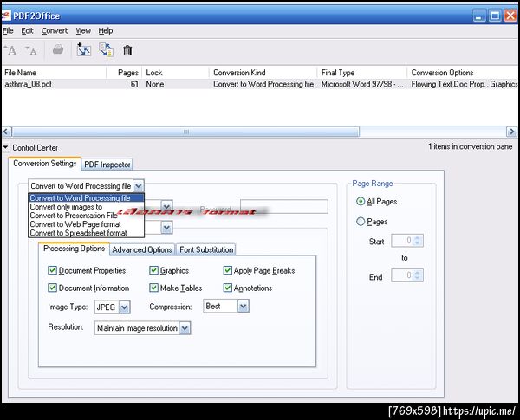Choose Convert to Spreadsheet format option
Image resolution: width=520 pixels, height=420 pixels.
(x=86, y=233)
